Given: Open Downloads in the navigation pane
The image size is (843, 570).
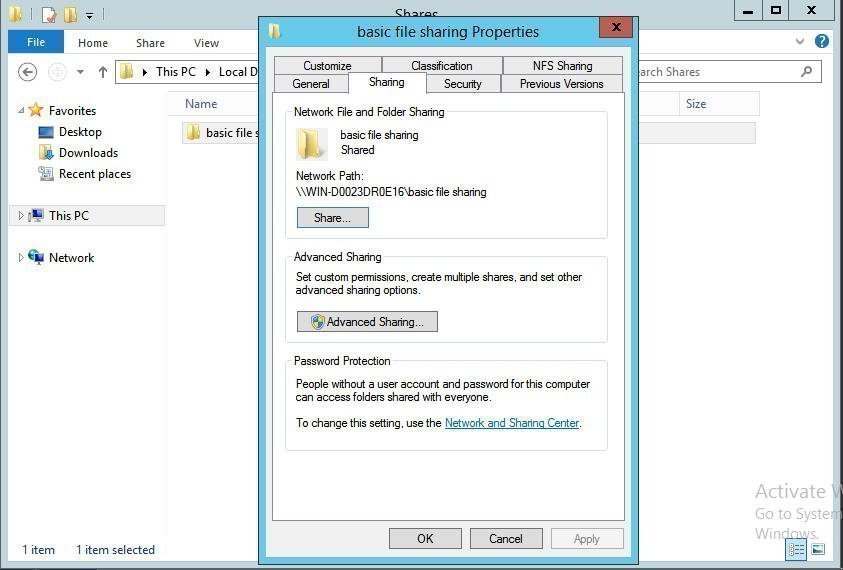Looking at the screenshot, I should pos(88,153).
